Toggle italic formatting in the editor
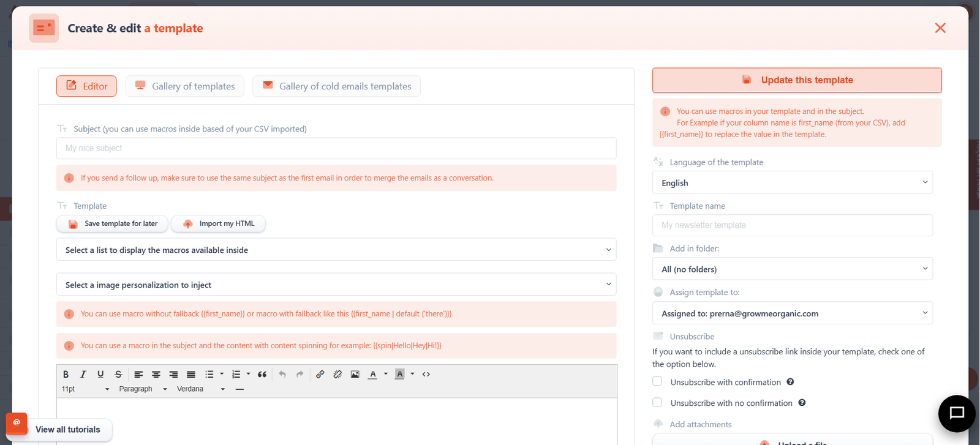This screenshot has width=980, height=445. tap(83, 374)
